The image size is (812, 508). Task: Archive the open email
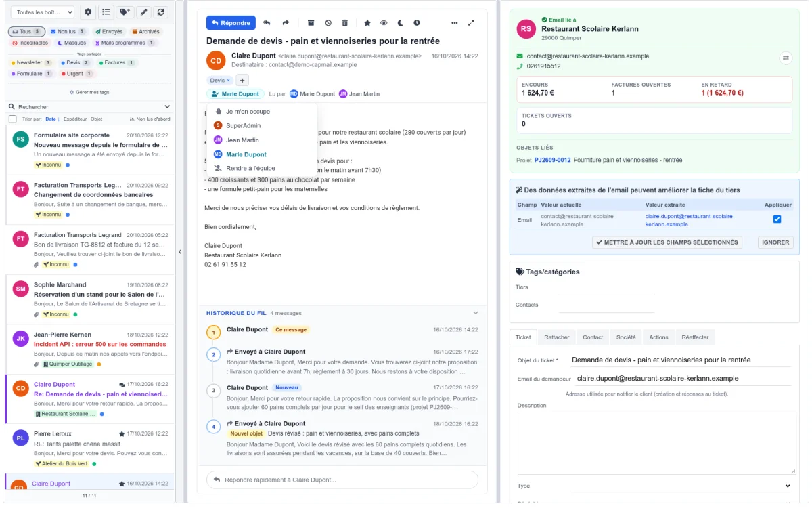[311, 23]
